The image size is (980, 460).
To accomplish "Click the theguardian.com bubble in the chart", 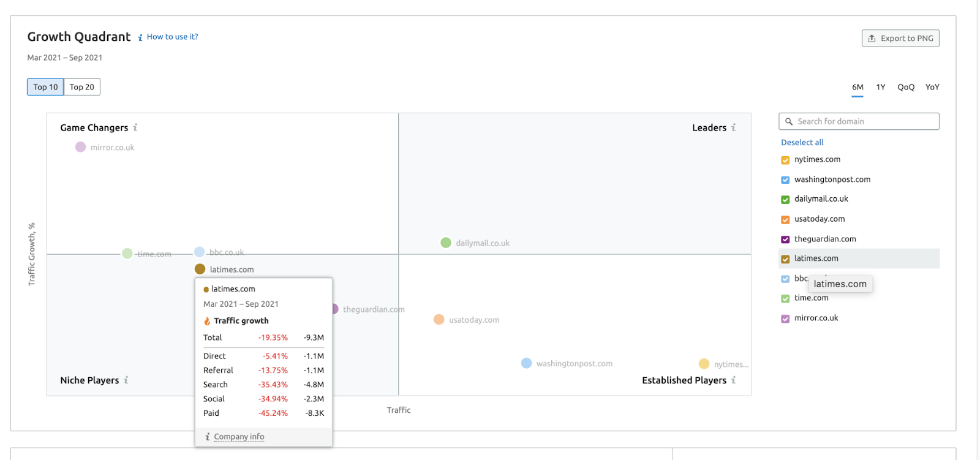I will click(x=335, y=309).
